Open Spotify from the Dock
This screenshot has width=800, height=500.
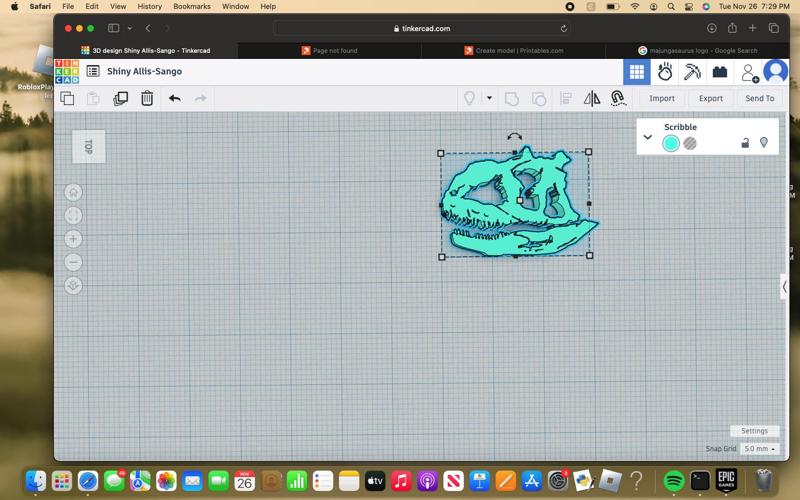[x=673, y=480]
